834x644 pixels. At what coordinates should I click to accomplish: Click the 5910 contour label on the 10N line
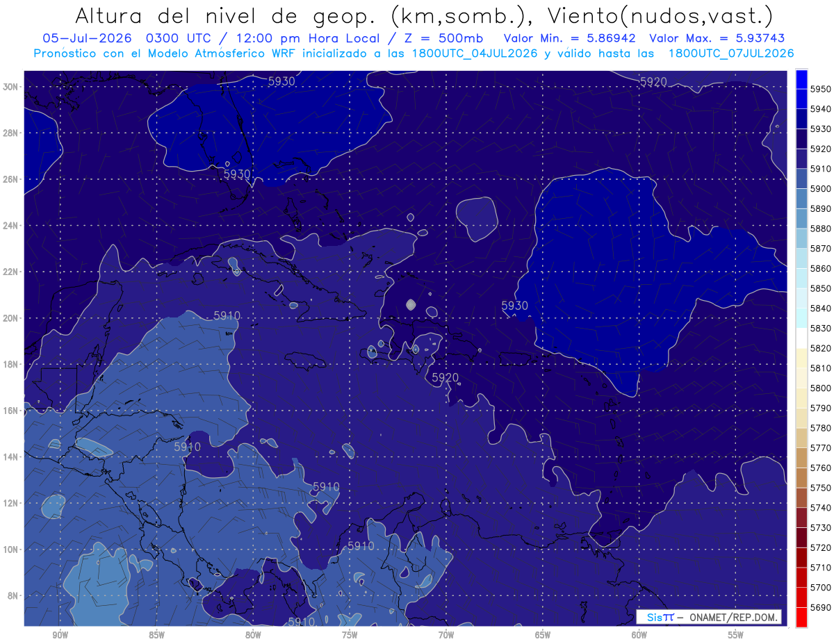[361, 546]
